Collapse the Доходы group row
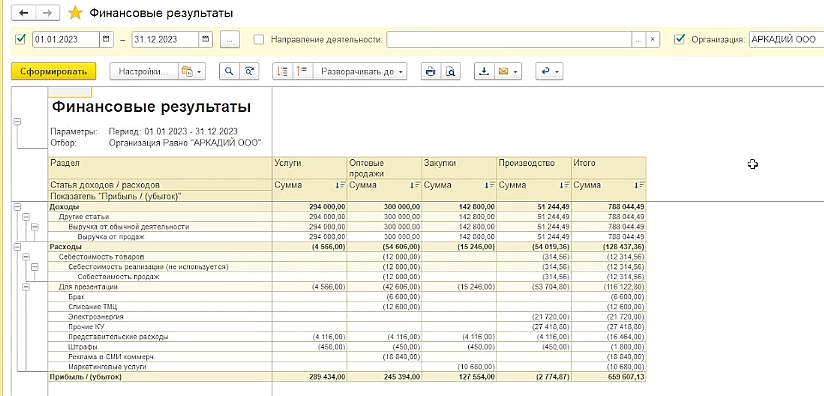Screen dimensions: 824x396 tap(17, 207)
